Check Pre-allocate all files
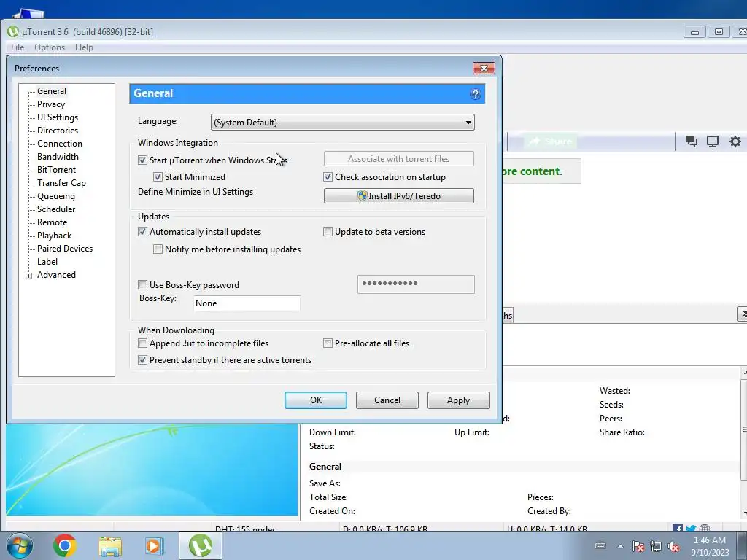 tap(328, 343)
